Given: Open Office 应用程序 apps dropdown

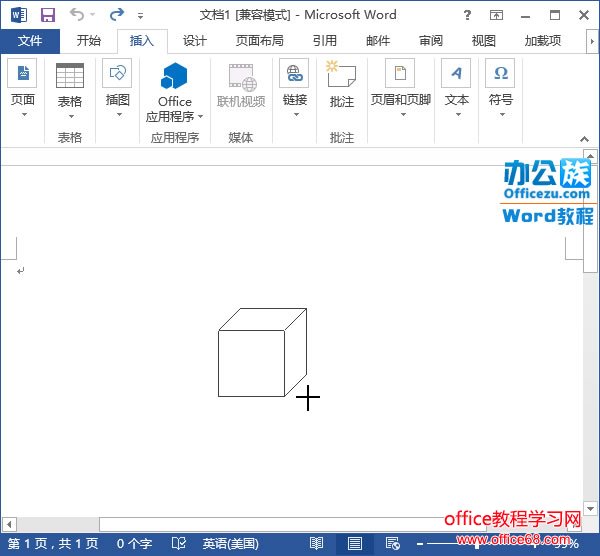Looking at the screenshot, I should click(174, 92).
